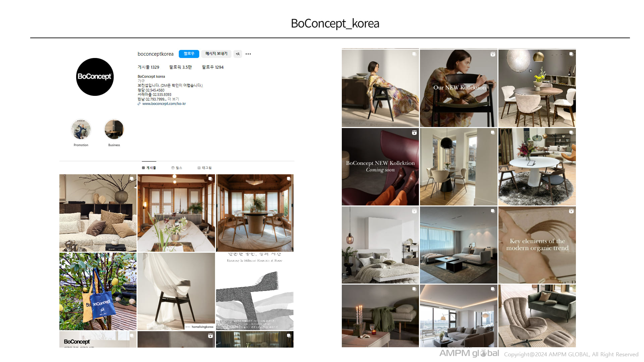Open the blue BoConcept tote bag post
This screenshot has height=362, width=644.
click(x=98, y=291)
